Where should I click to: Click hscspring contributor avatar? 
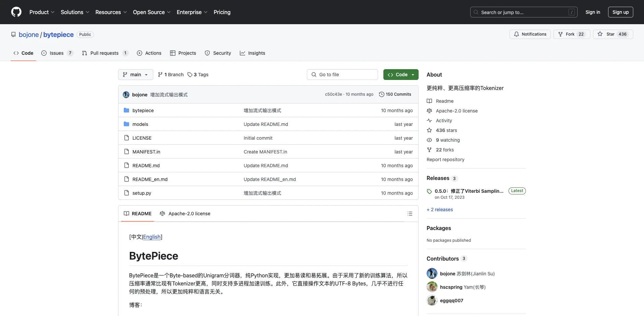coord(432,287)
